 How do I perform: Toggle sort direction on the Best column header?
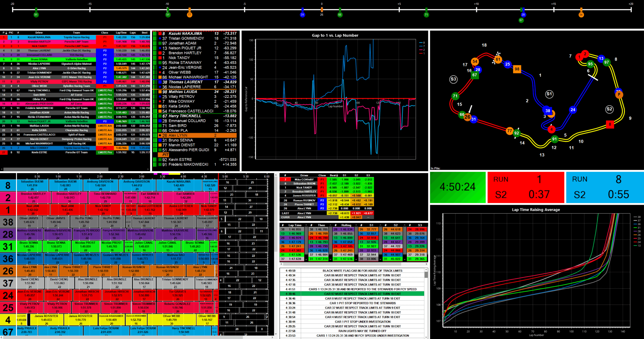coord(334,175)
